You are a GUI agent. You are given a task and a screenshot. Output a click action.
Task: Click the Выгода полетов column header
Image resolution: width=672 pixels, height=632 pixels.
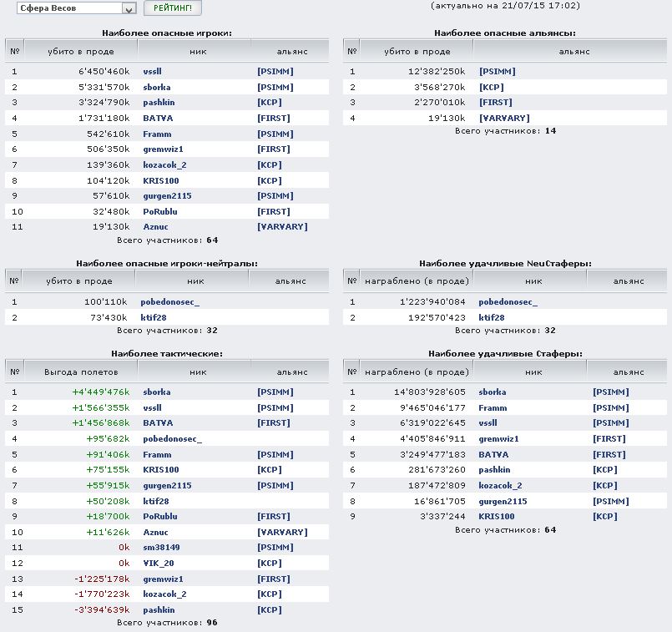pyautogui.click(x=81, y=372)
